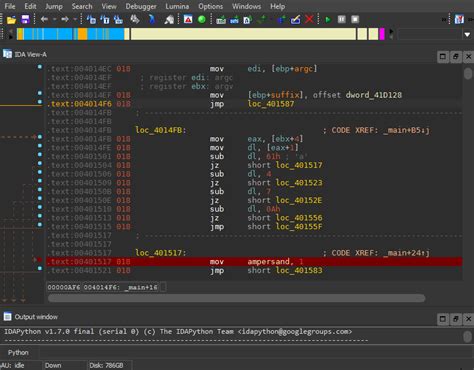Image resolution: width=474 pixels, height=370 pixels.
Task: Save database with the floppy disk icon
Action: pos(25,19)
